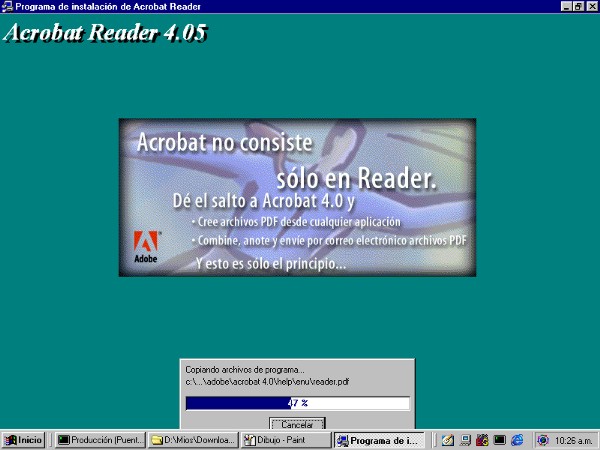Switch to the Dibujo - Paint window

(x=285, y=439)
